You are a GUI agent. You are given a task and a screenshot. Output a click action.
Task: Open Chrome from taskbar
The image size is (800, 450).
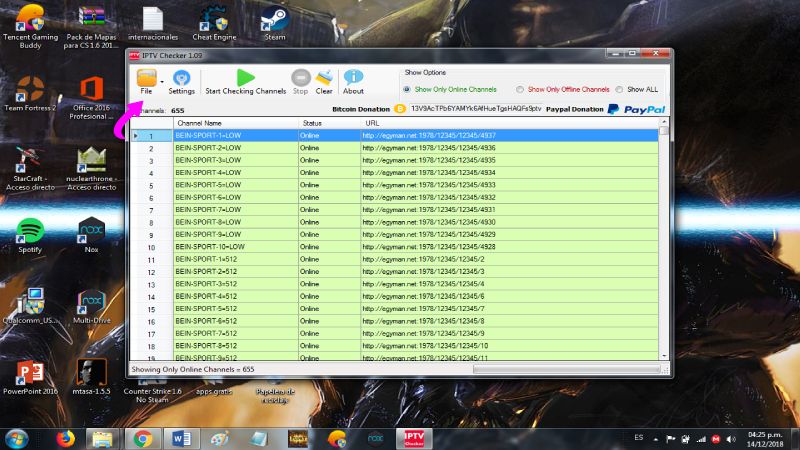(143, 439)
